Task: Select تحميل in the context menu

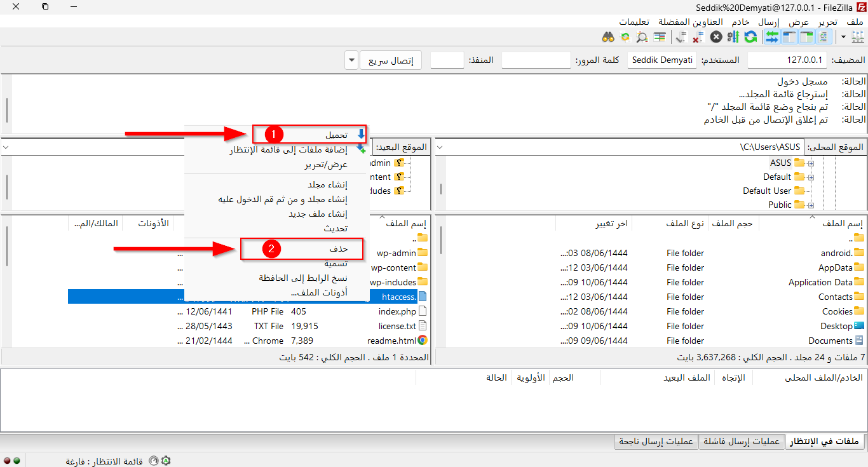Action: point(337,135)
